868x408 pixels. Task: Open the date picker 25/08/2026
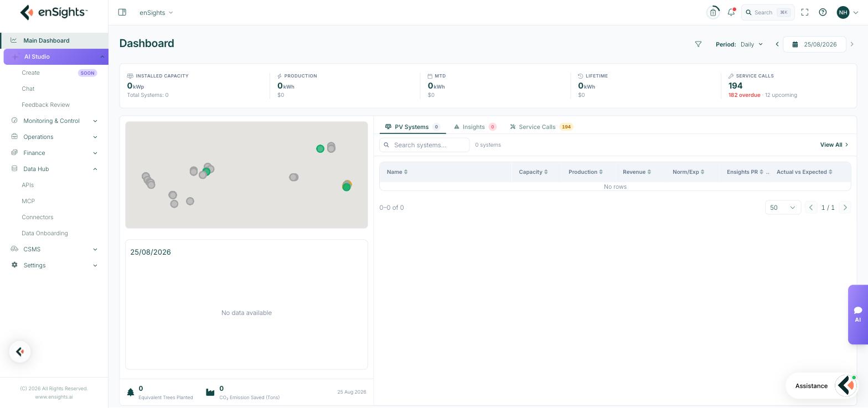(x=814, y=44)
